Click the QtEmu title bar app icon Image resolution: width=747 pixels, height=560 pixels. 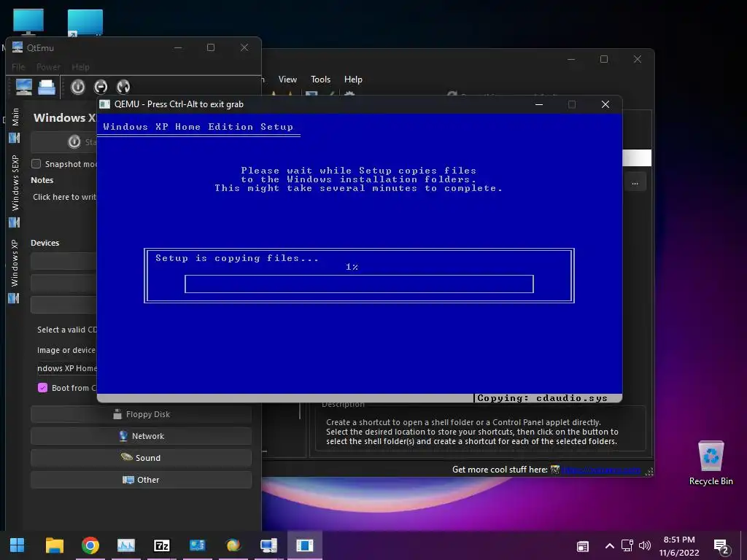[x=18, y=47]
